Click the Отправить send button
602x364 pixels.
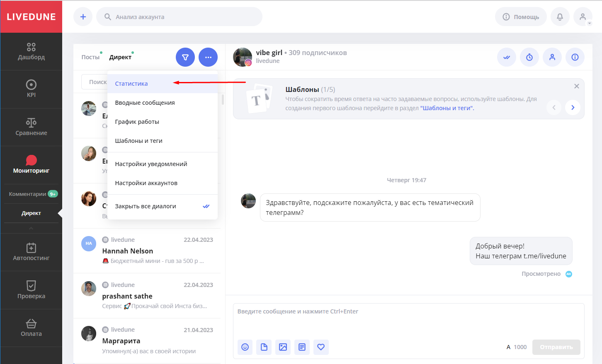[x=556, y=347]
